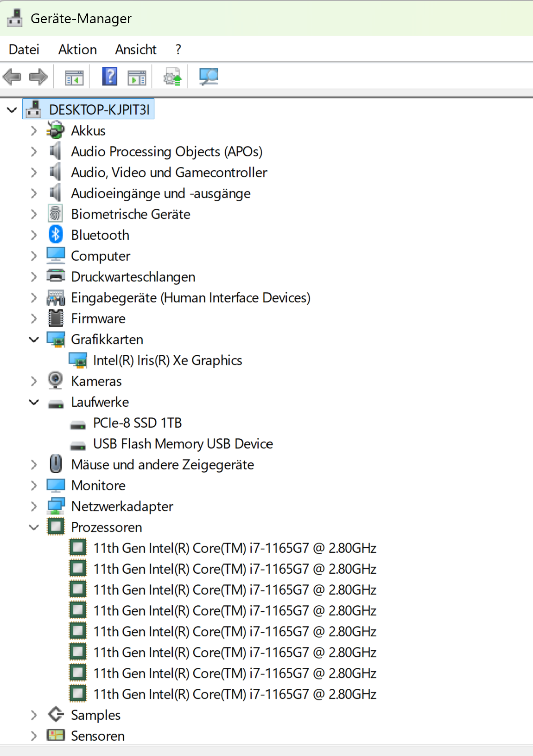Select USB Flash Memory USB Device

183,444
